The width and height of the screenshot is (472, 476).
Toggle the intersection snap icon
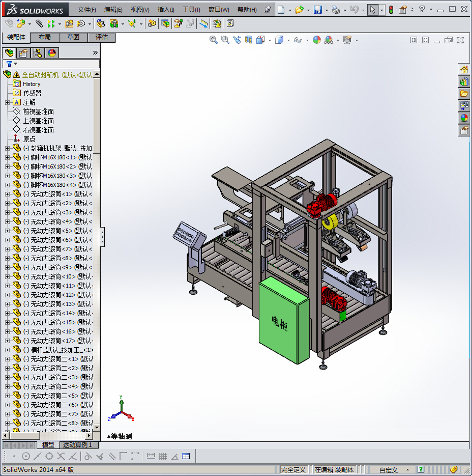[61, 456]
